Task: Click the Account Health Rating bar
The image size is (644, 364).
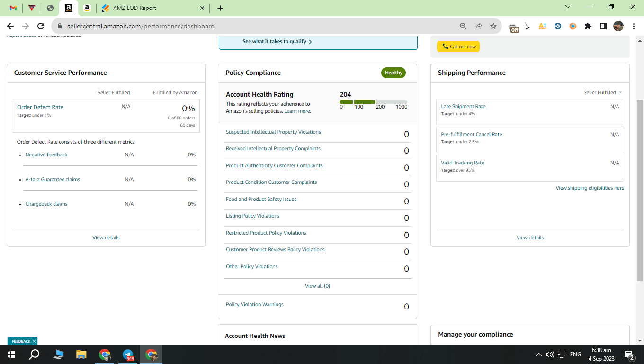Action: 374,102
